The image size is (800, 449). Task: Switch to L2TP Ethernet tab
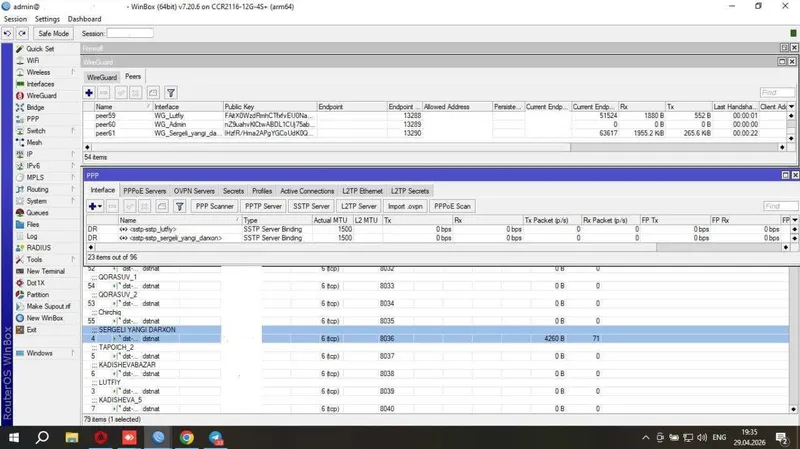[x=362, y=191]
